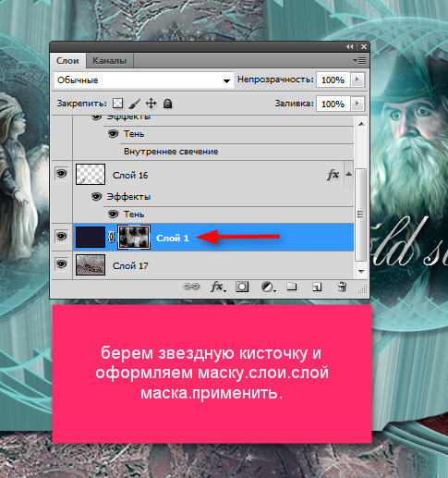
Task: Toggle partially visible top Эффекты eye
Action: [x=96, y=117]
